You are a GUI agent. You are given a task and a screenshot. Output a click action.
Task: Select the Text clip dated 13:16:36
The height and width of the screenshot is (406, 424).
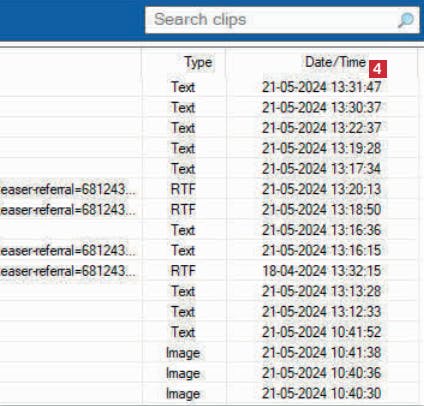(x=209, y=230)
